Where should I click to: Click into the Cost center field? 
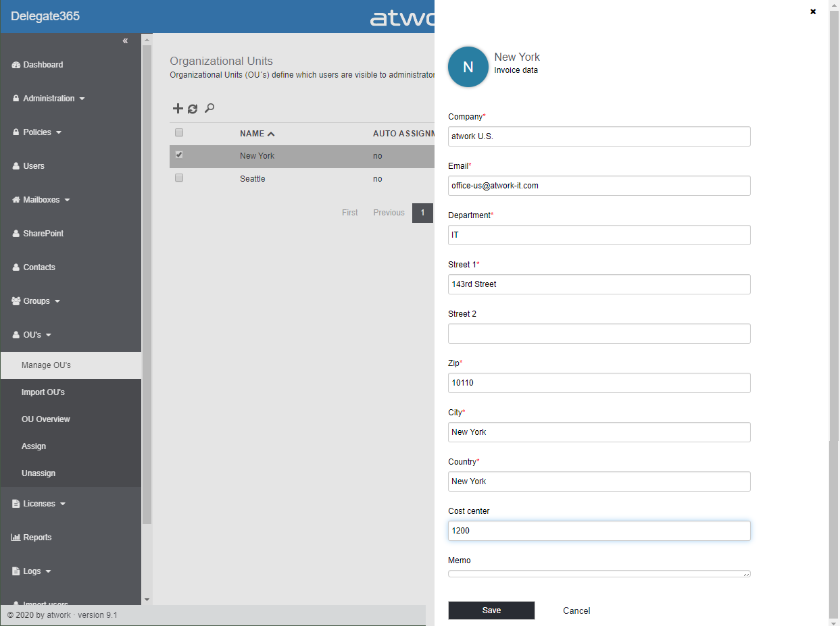coord(599,531)
